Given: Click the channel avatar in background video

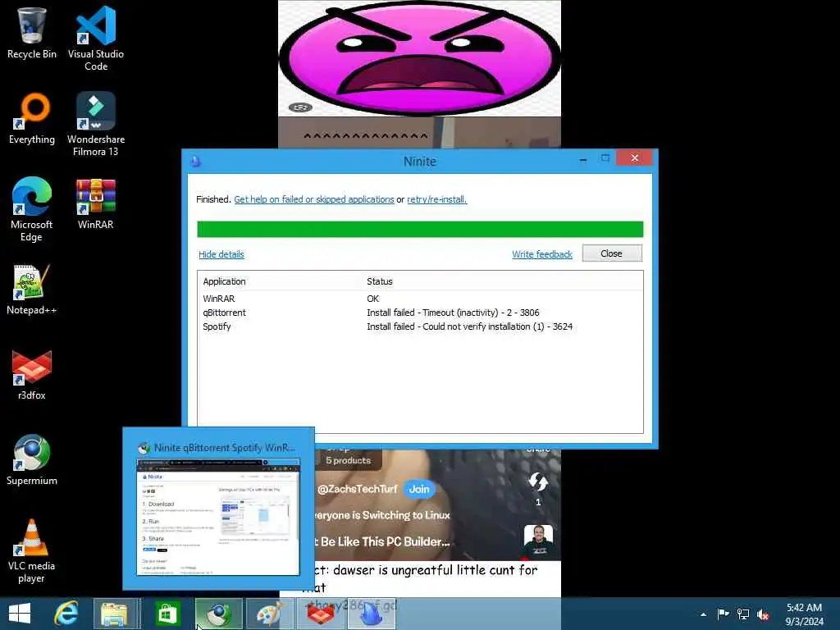Looking at the screenshot, I should tap(538, 541).
